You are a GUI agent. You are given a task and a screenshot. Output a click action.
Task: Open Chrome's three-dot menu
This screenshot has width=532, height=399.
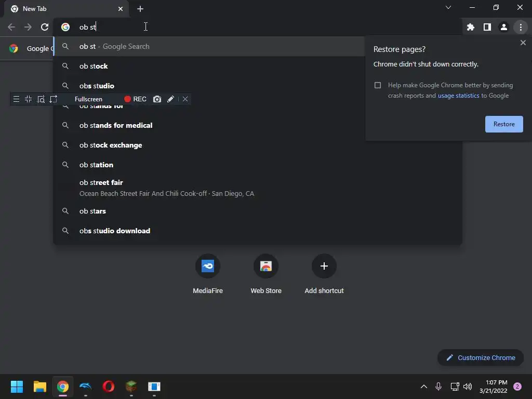521,27
